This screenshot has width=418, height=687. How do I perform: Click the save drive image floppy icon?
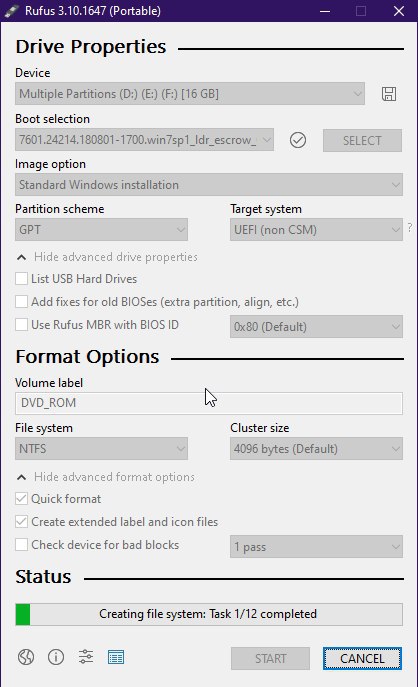tap(389, 94)
